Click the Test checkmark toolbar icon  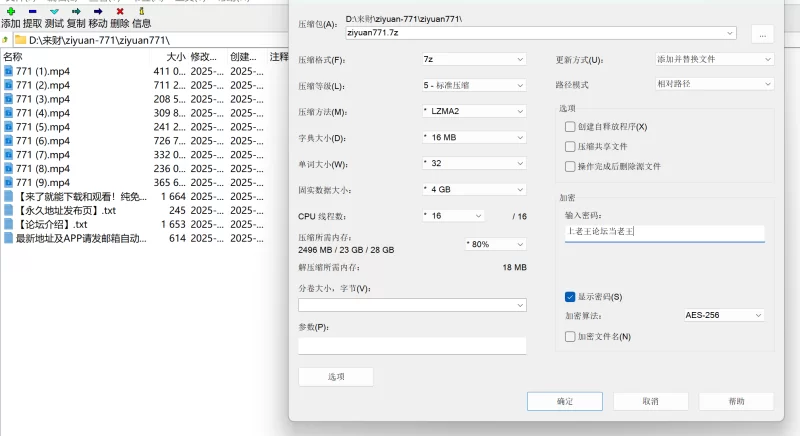pyautogui.click(x=54, y=11)
